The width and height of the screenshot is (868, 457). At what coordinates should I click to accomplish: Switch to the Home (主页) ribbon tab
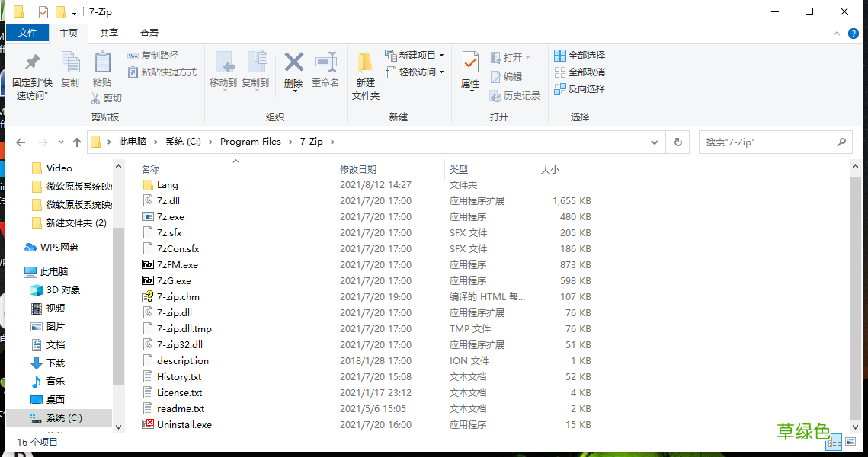coord(69,34)
